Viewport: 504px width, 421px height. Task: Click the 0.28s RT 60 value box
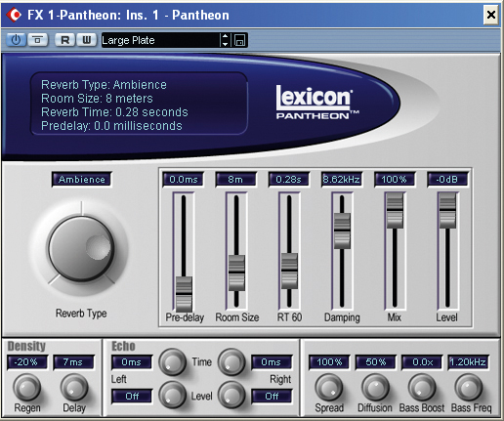pos(289,180)
